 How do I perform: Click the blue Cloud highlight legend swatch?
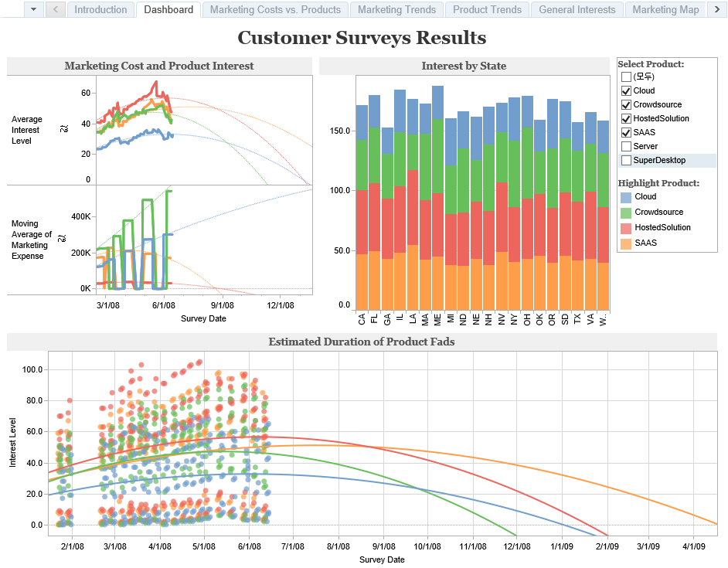[625, 197]
